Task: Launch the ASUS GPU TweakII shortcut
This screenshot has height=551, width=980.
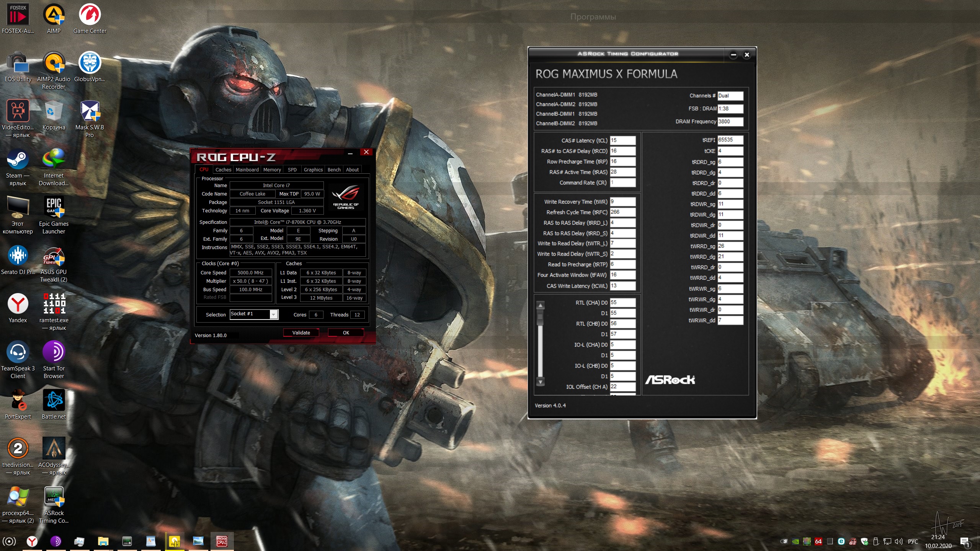Action: pyautogui.click(x=54, y=256)
